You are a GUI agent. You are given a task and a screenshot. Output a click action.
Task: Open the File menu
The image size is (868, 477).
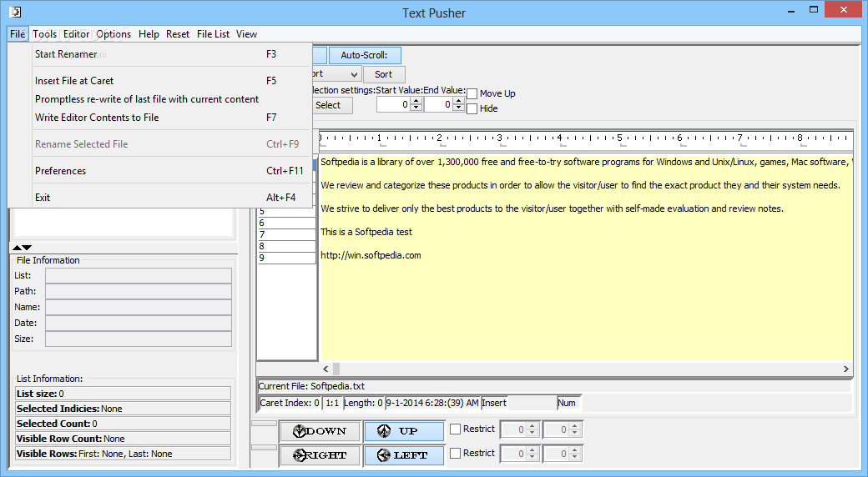point(18,33)
